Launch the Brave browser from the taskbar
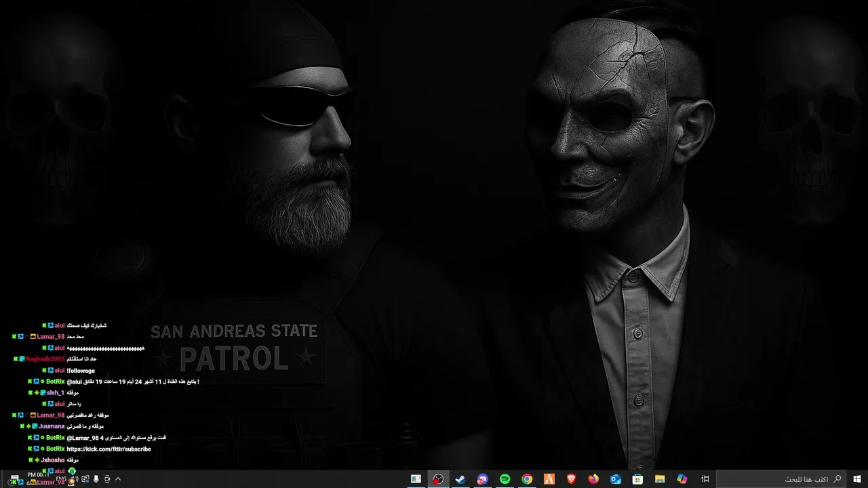The image size is (868, 488). tap(572, 479)
